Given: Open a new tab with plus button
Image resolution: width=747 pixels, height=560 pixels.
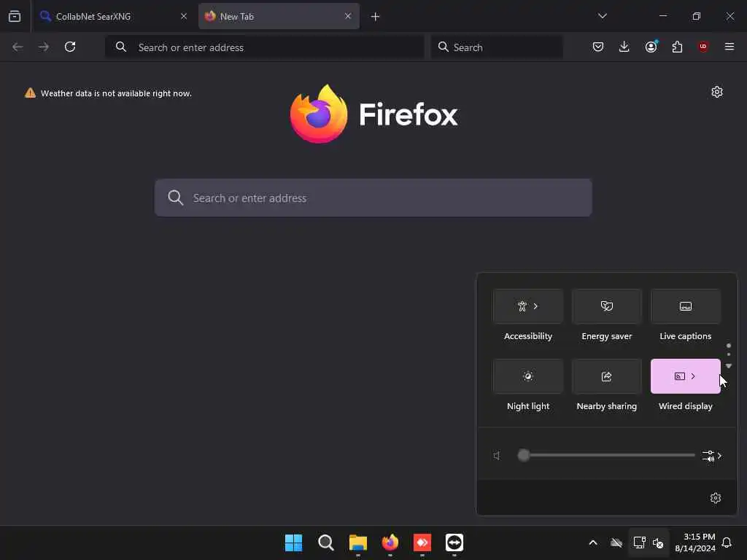Looking at the screenshot, I should 375,17.
